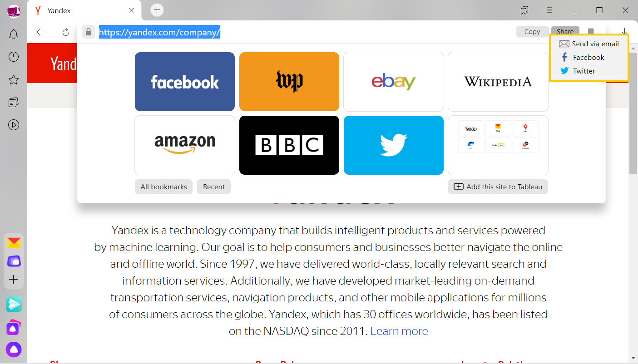Open browsing history clock icon
This screenshot has width=638, height=364.
point(14,57)
